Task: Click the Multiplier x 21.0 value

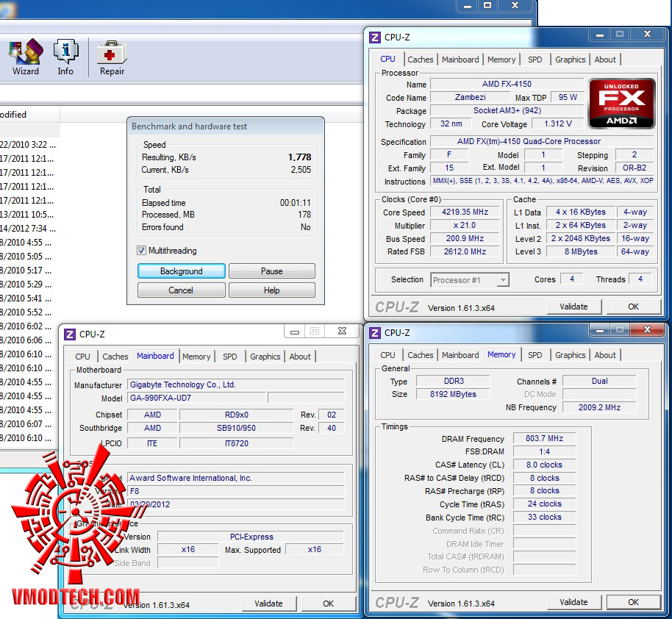Action: [465, 225]
